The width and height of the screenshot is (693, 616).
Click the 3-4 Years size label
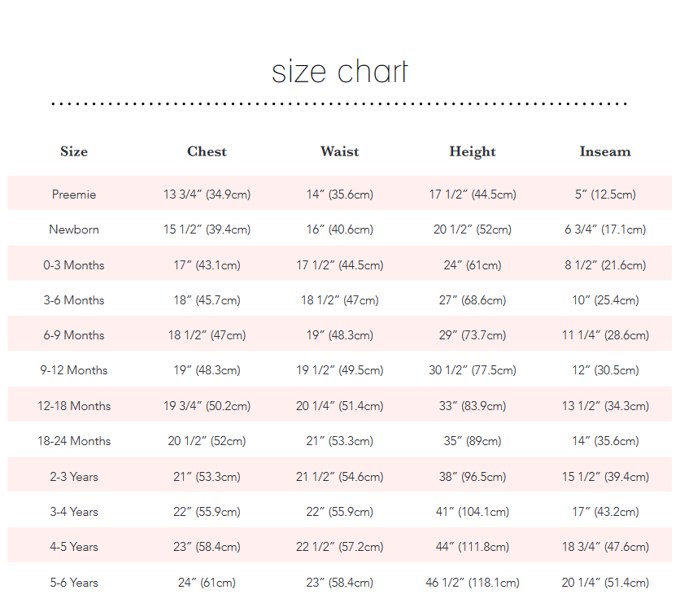coord(74,512)
